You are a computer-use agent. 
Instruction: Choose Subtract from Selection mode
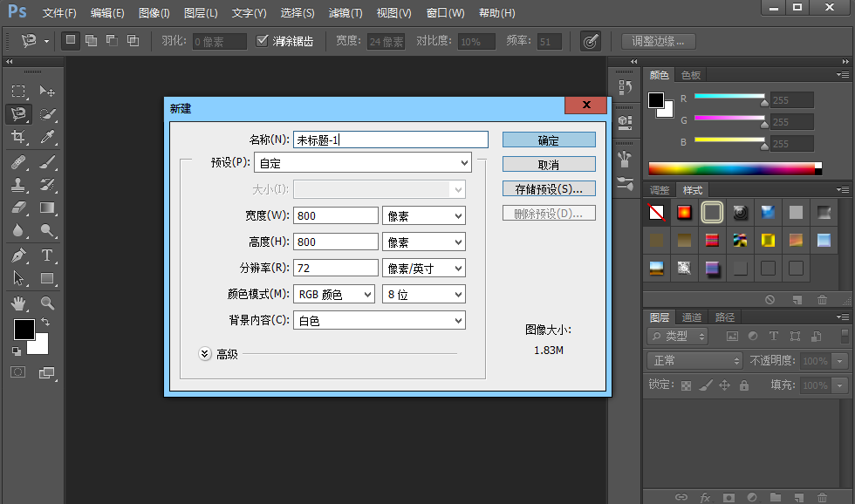112,40
